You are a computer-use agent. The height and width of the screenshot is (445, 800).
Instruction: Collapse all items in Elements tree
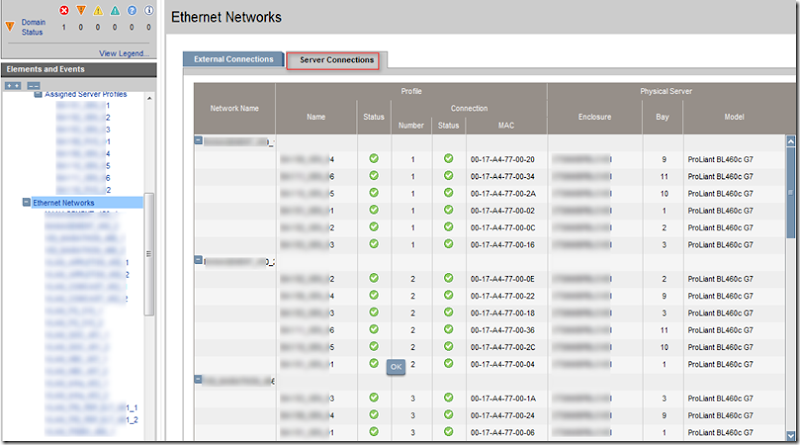[33, 85]
